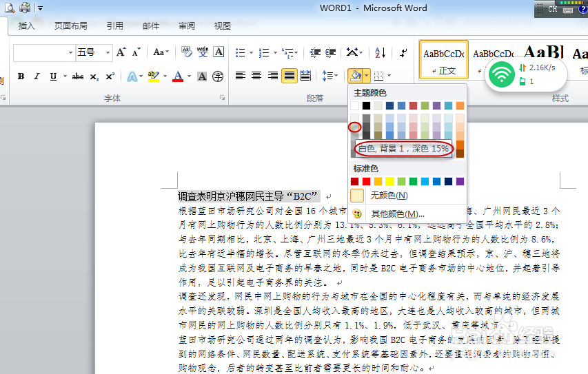The width and height of the screenshot is (588, 374).
Task: Open the 引用 ribbon tab
Action: coord(114,26)
